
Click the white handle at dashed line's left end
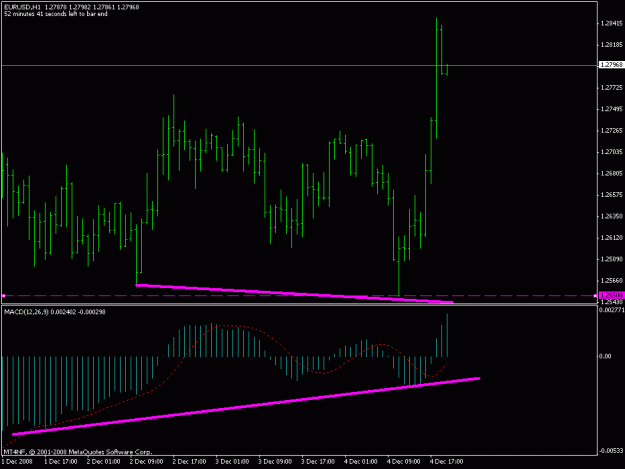pos(4,296)
